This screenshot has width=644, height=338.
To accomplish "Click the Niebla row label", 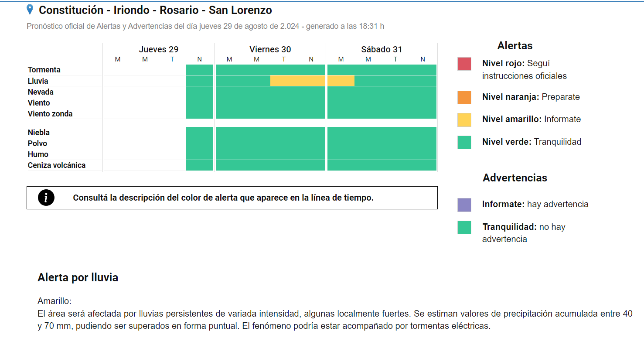I will point(39,133).
